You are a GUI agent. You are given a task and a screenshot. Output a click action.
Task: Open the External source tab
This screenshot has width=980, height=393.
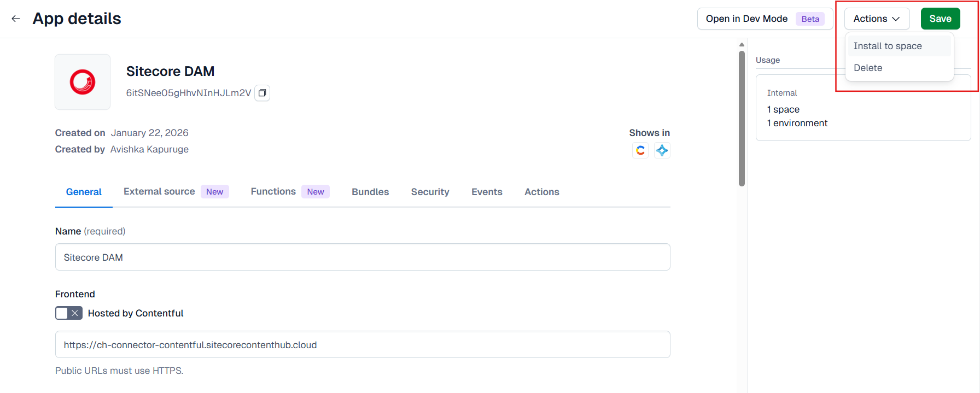pos(176,192)
